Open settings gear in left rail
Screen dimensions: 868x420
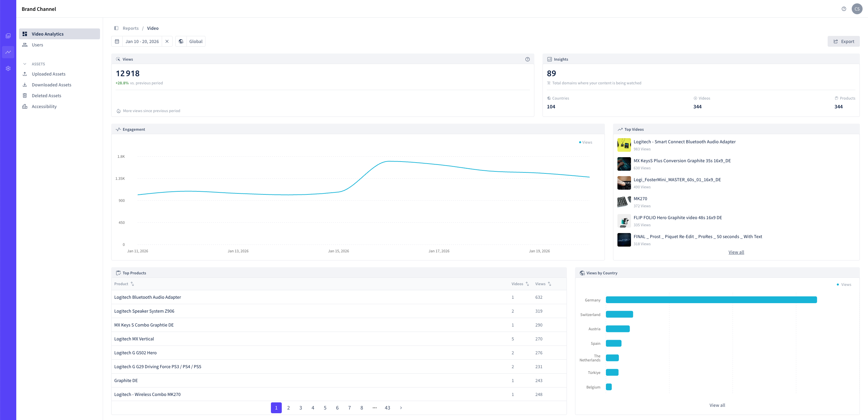click(8, 68)
